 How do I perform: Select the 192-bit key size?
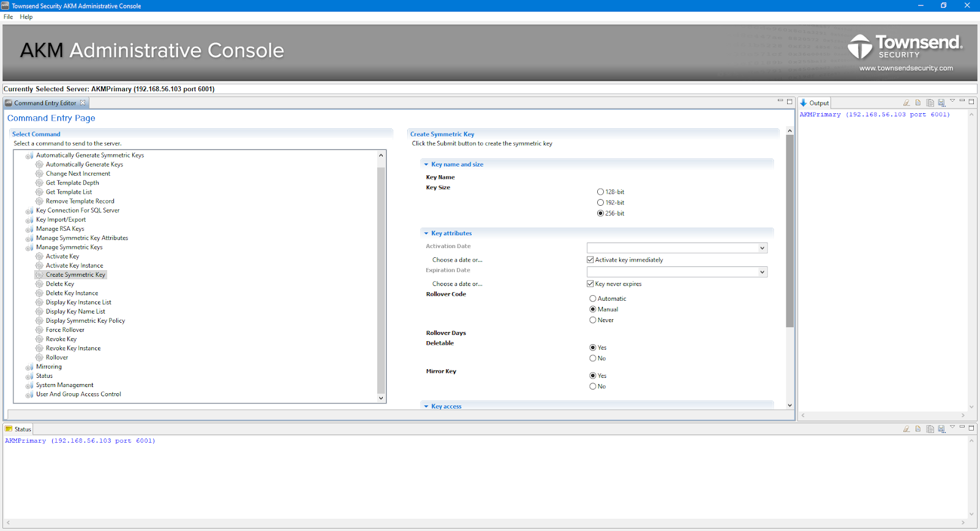pos(600,203)
